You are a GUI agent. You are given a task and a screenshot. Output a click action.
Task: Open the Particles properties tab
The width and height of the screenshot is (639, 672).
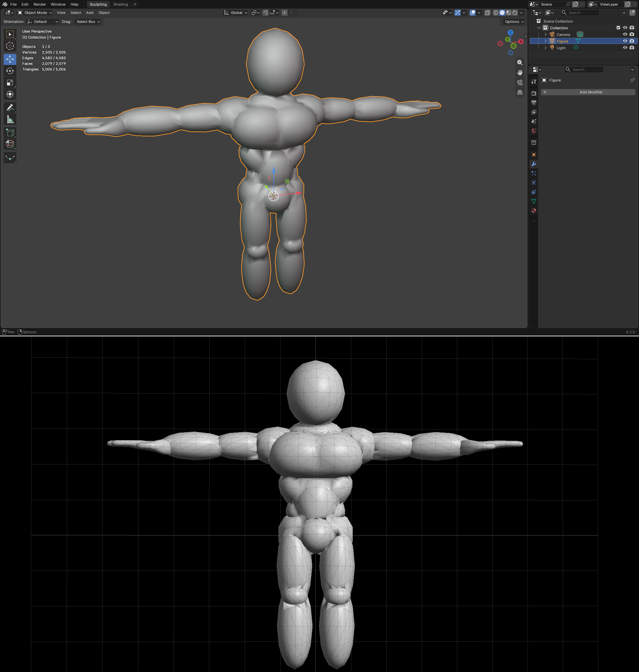(x=534, y=173)
